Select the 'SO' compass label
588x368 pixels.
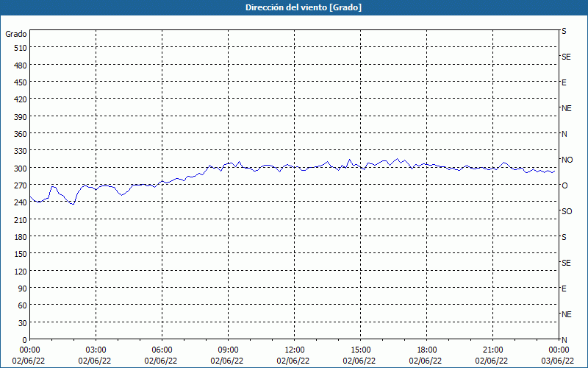567,211
